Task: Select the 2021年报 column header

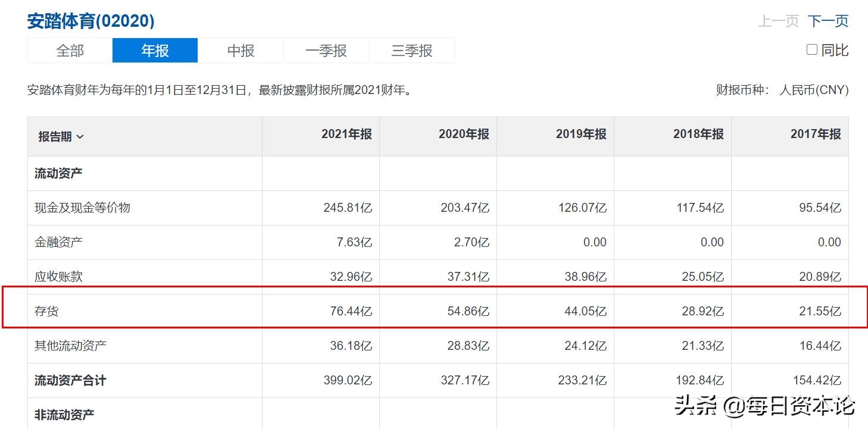Action: (x=346, y=134)
